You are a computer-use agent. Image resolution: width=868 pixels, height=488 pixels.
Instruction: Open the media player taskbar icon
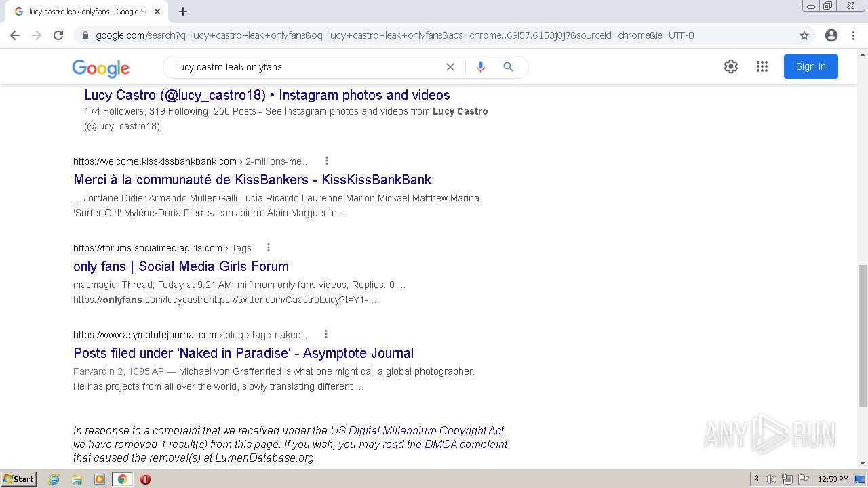click(100, 479)
